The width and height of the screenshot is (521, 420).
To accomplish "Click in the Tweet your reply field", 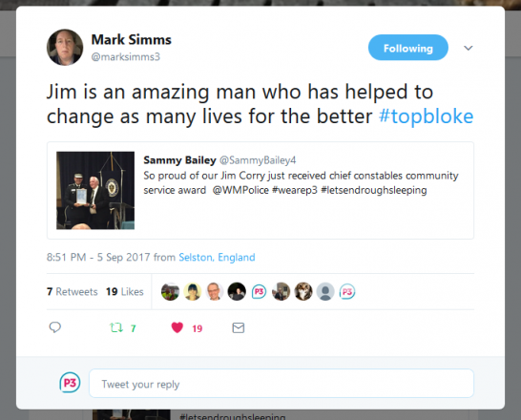I will 281,384.
